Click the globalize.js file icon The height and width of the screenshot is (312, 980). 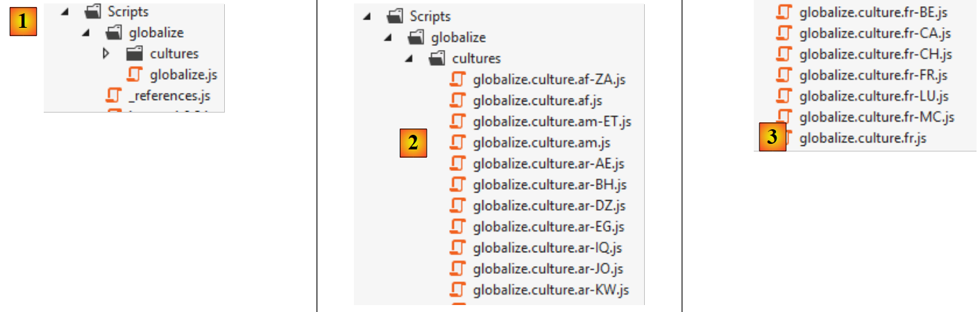click(x=135, y=74)
